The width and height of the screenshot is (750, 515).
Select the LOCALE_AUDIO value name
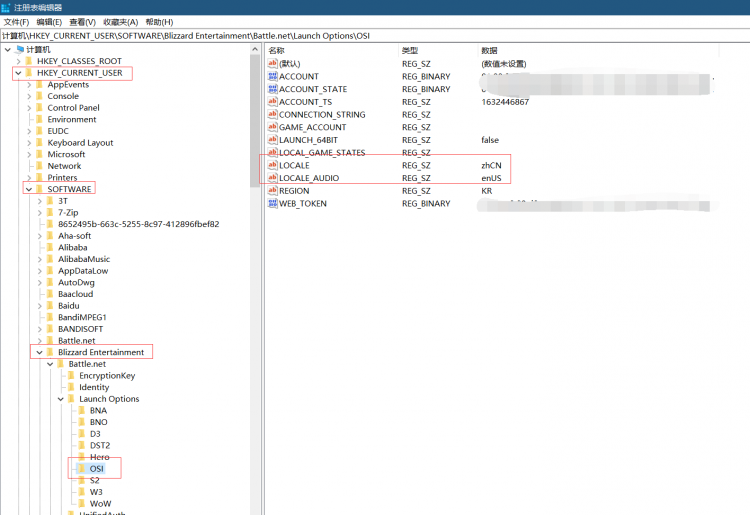click(309, 178)
